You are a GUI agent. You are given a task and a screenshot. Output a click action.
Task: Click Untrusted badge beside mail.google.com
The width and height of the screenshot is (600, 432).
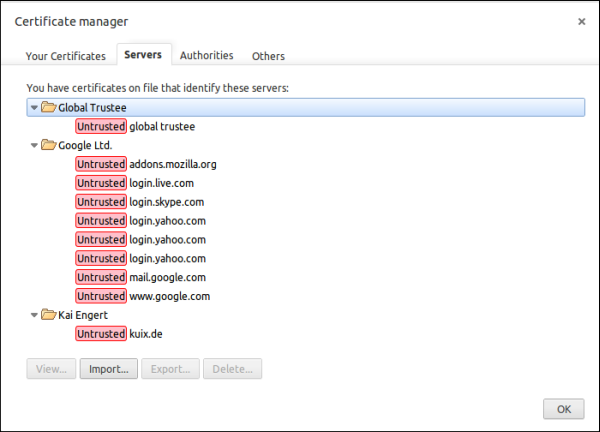[x=101, y=277]
